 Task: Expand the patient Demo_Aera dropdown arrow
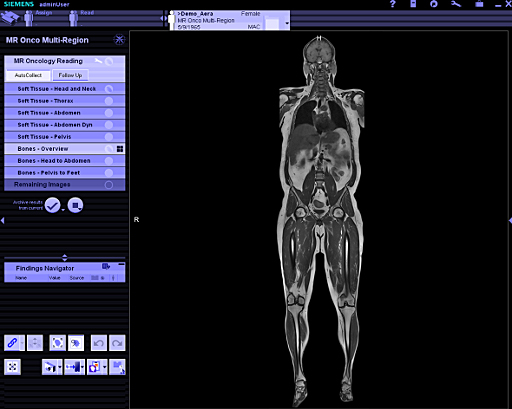(x=286, y=23)
